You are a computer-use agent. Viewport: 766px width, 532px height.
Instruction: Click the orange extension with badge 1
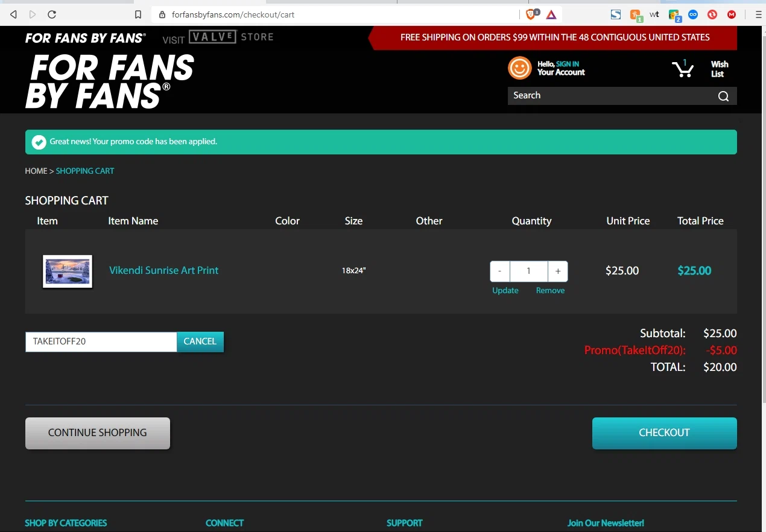(x=636, y=15)
